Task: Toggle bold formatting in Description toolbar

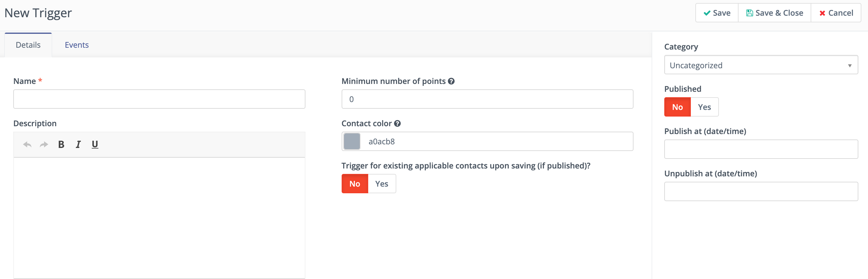Action: click(x=61, y=145)
